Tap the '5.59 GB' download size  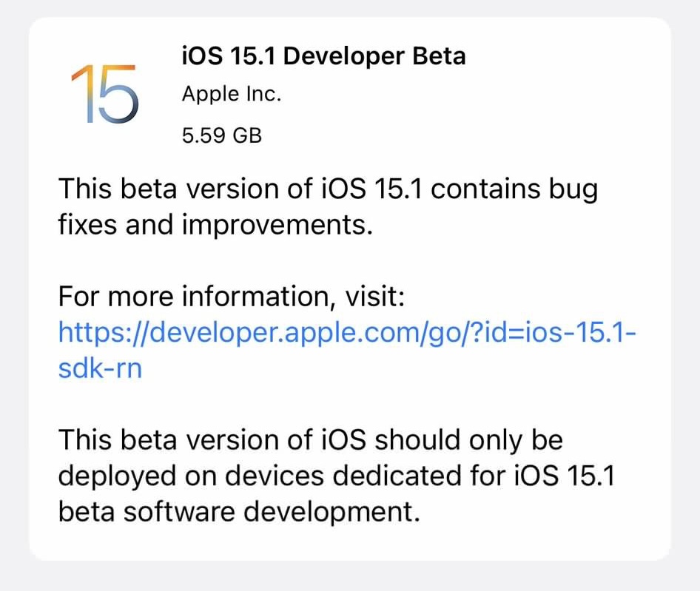tap(222, 135)
